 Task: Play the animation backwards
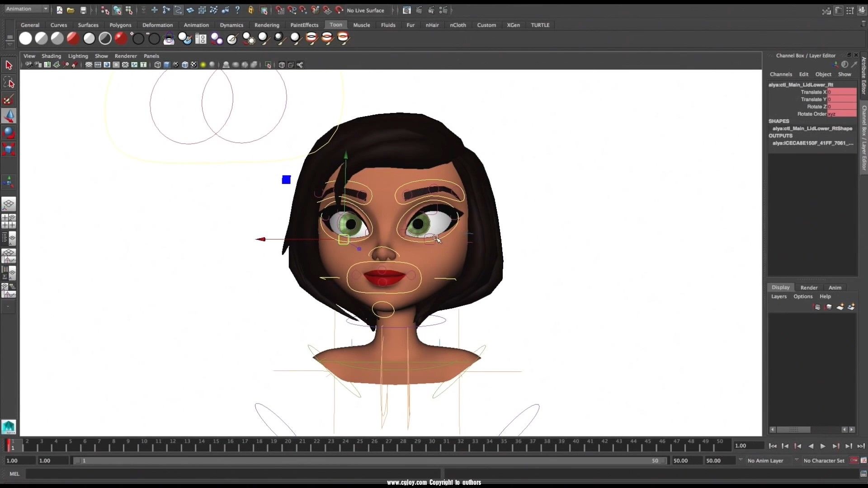point(811,446)
